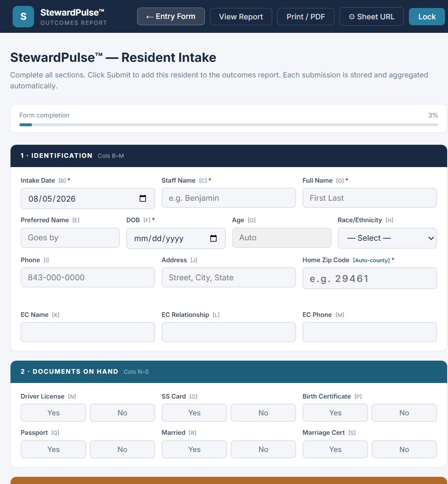Click the Intake Date field
The image size is (448, 484).
click(87, 199)
